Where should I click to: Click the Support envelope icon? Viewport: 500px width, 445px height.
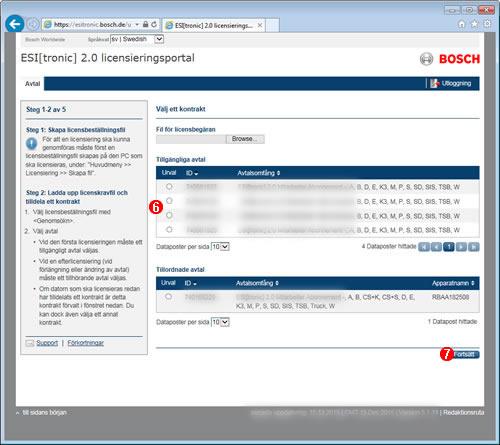pyautogui.click(x=30, y=343)
